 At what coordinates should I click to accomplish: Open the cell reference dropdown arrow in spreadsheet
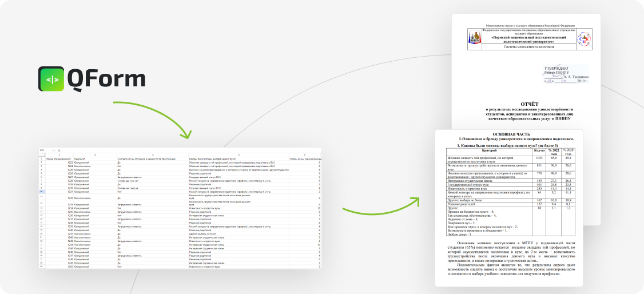point(53,150)
